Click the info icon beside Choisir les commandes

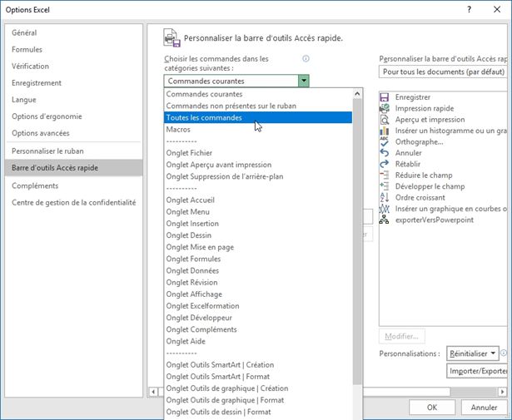tap(306, 59)
